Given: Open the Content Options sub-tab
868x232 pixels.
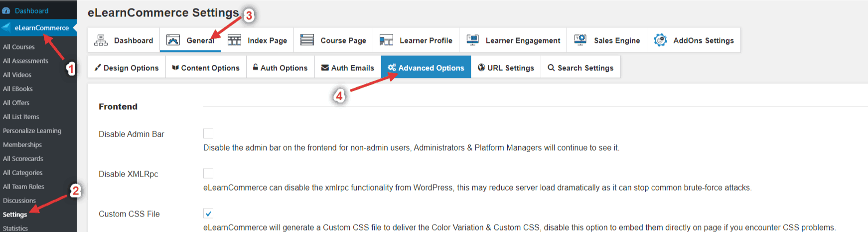Looking at the screenshot, I should pyautogui.click(x=206, y=68).
